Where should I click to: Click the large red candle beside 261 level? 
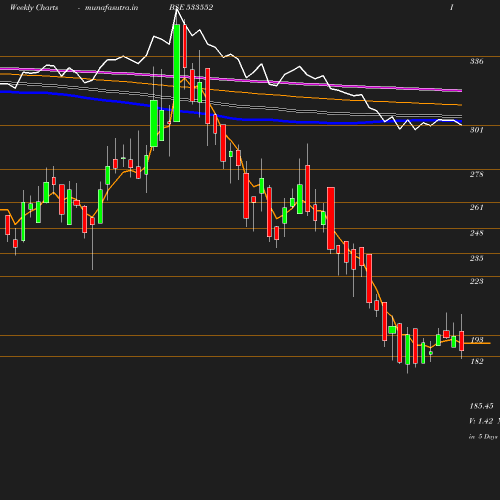coord(331,218)
